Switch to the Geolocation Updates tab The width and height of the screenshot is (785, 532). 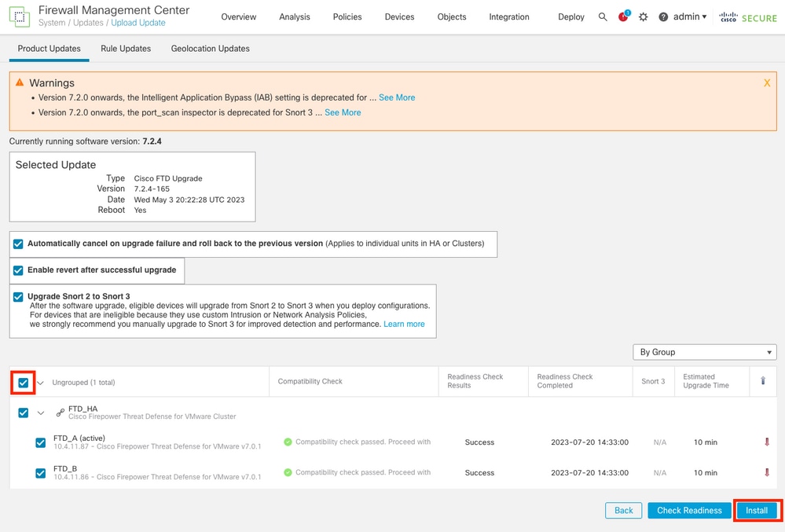(x=211, y=49)
